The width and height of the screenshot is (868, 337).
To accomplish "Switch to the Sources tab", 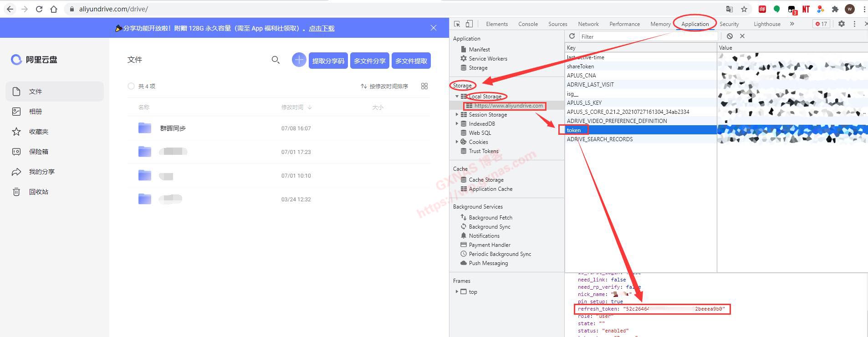I will coord(557,24).
